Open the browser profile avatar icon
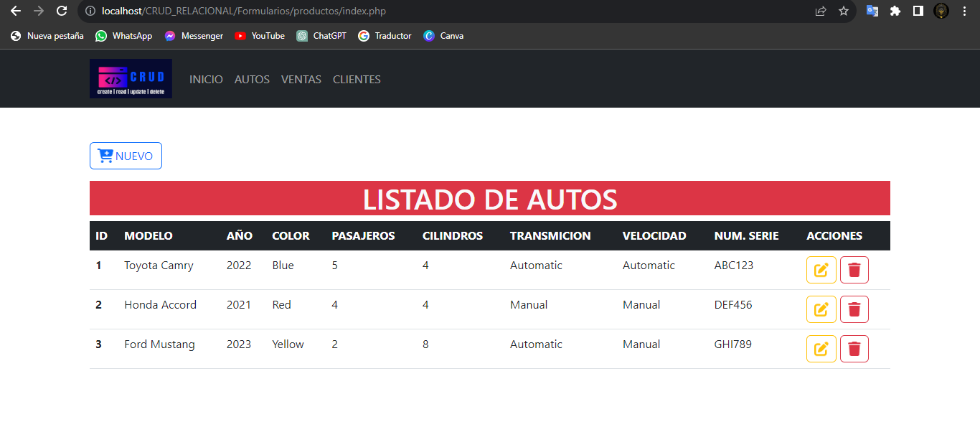Screen dimensions: 980x422 pos(942,11)
